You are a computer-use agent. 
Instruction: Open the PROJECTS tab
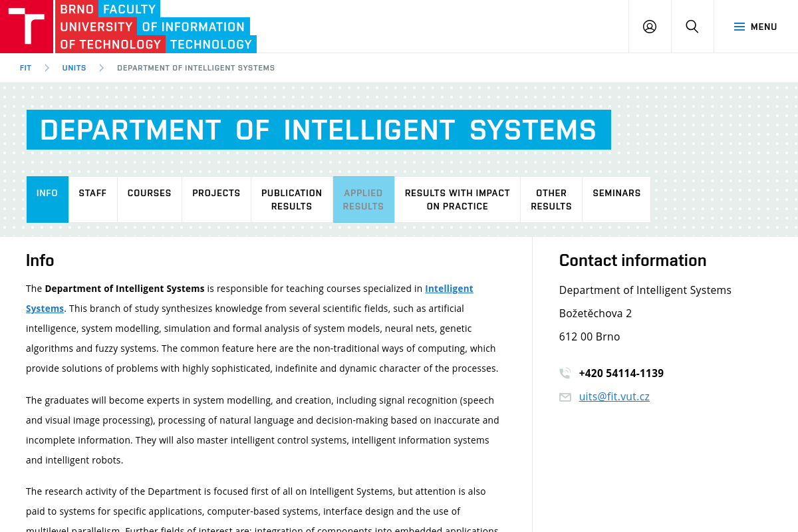pyautogui.click(x=216, y=199)
